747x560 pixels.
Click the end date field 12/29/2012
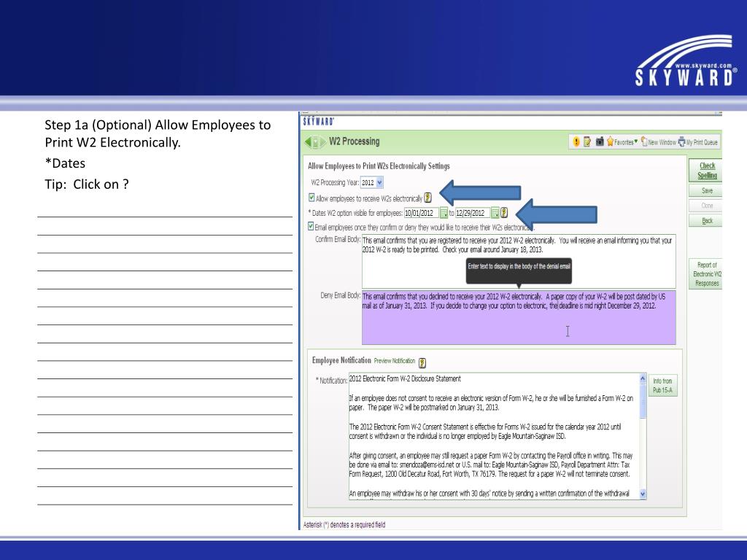473,213
